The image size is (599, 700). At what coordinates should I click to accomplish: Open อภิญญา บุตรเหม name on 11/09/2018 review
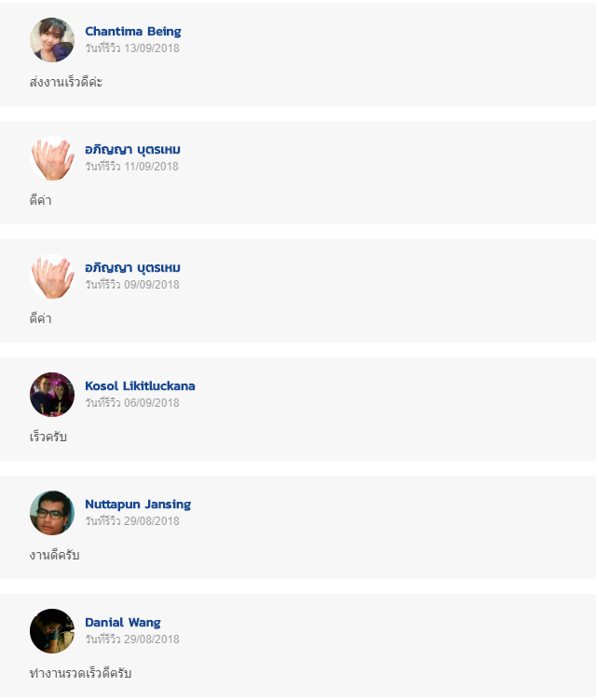tap(132, 150)
